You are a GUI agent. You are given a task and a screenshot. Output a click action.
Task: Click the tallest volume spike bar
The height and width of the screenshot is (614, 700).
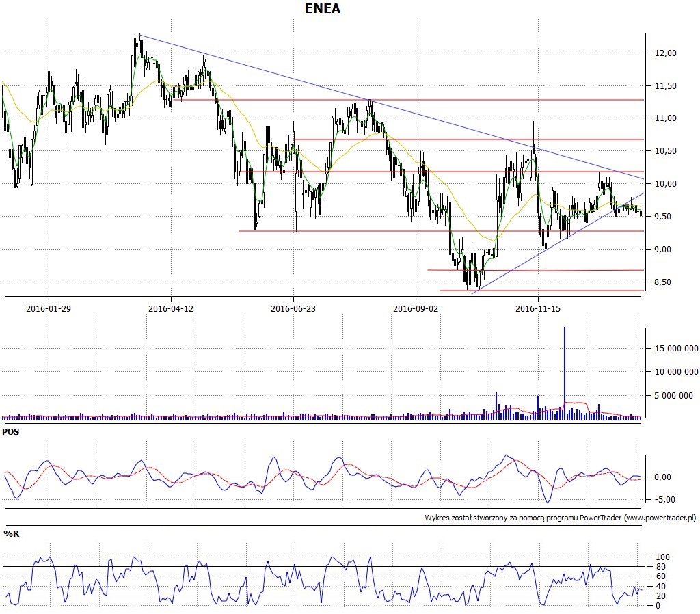click(x=565, y=373)
